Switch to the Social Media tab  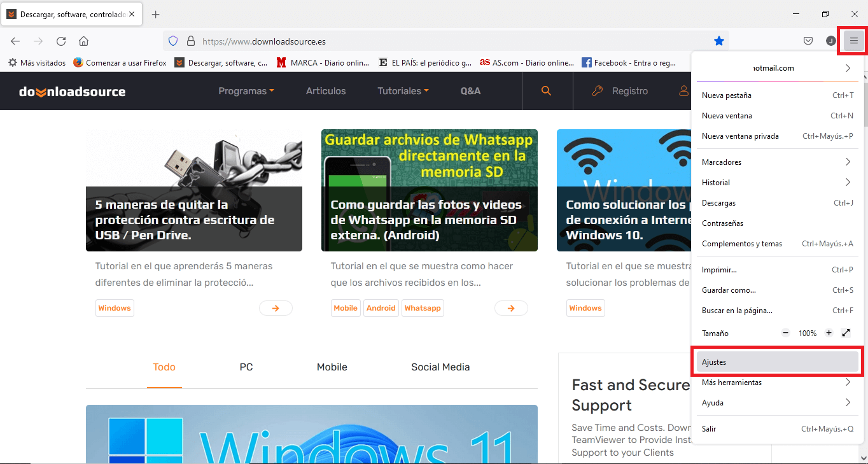pos(440,367)
